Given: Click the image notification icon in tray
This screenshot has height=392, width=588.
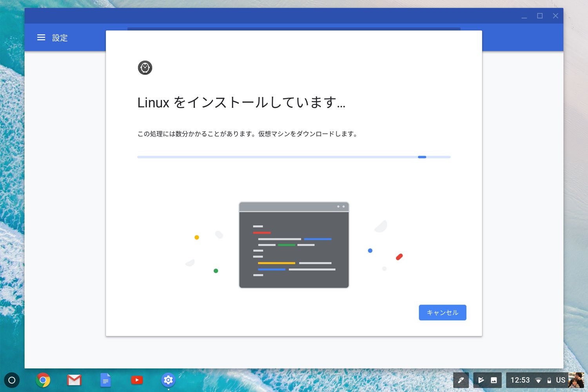Looking at the screenshot, I should point(494,380).
